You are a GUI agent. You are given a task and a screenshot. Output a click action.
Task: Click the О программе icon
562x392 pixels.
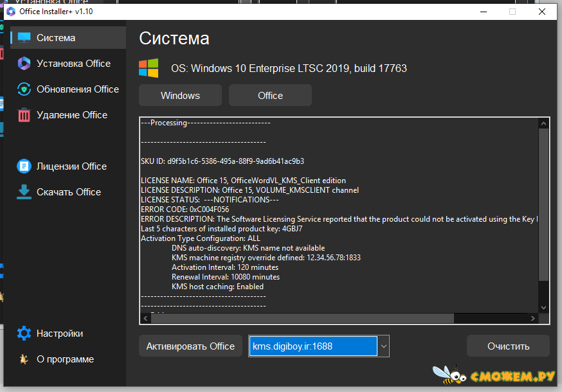(x=24, y=359)
